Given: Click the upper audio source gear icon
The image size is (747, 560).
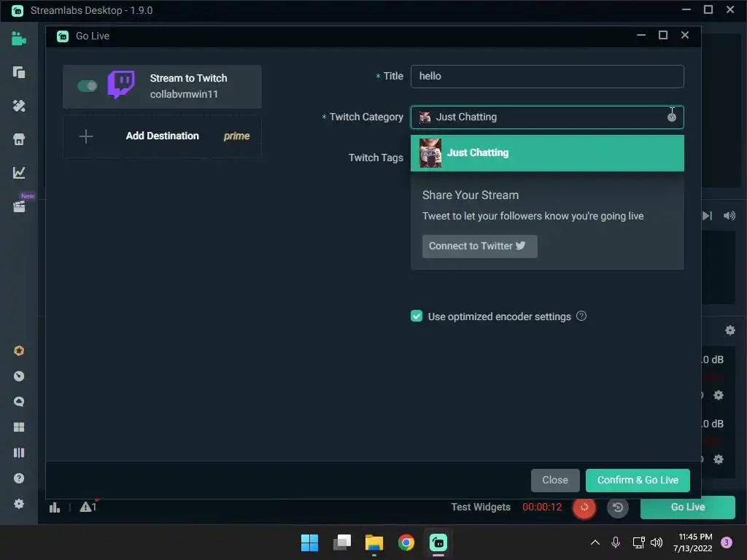Looking at the screenshot, I should [x=719, y=395].
